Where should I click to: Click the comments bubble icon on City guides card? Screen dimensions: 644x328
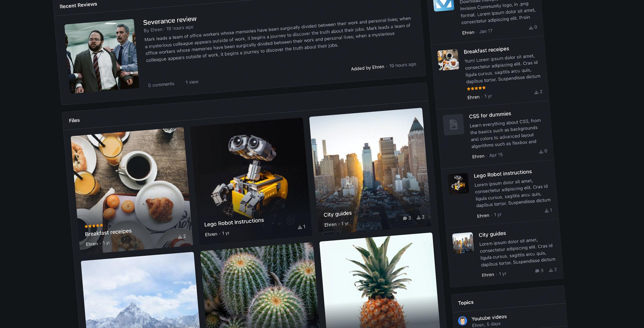405,218
